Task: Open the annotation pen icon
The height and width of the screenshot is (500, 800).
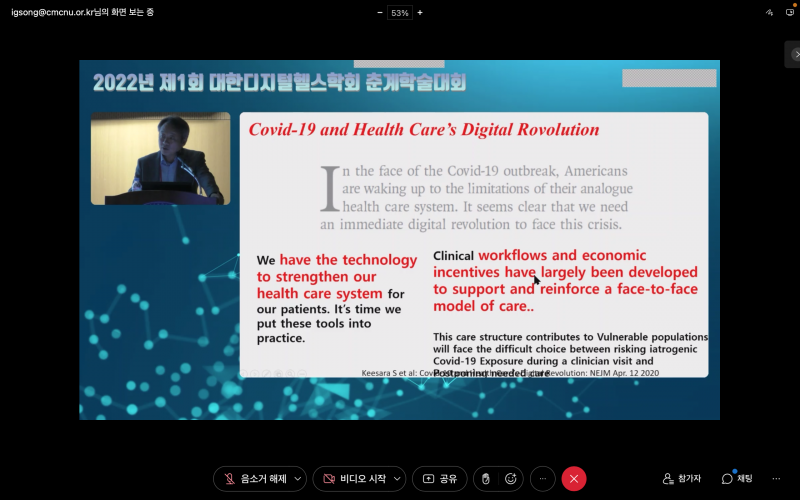Action: tap(768, 13)
